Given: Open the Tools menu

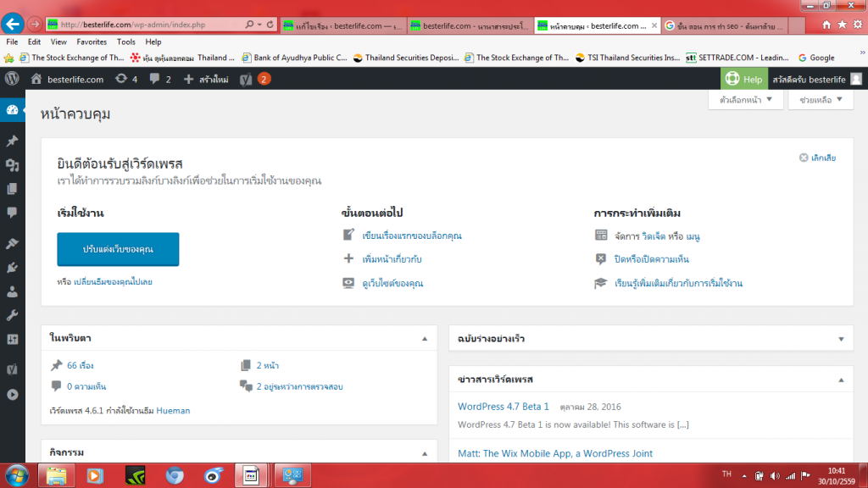Looking at the screenshot, I should [126, 42].
